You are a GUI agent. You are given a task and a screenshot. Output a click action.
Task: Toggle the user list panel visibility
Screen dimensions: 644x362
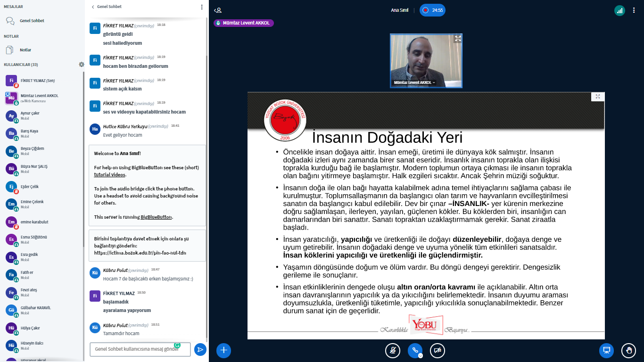pos(218,10)
